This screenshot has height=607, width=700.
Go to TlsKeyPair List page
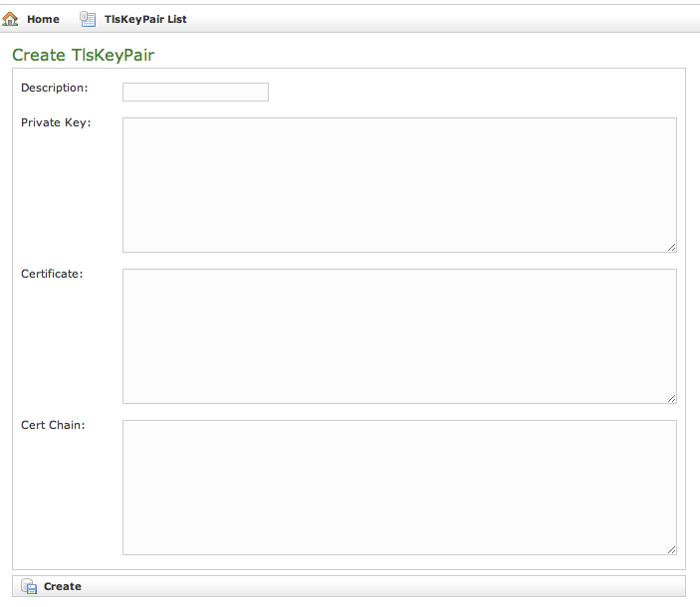click(145, 19)
